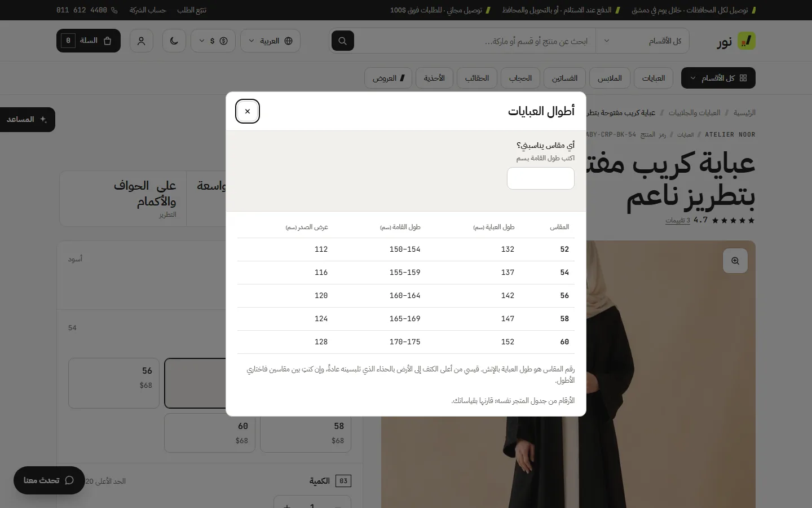Open the $ currency dropdown
Viewport: 812px width, 508px height.
point(213,41)
